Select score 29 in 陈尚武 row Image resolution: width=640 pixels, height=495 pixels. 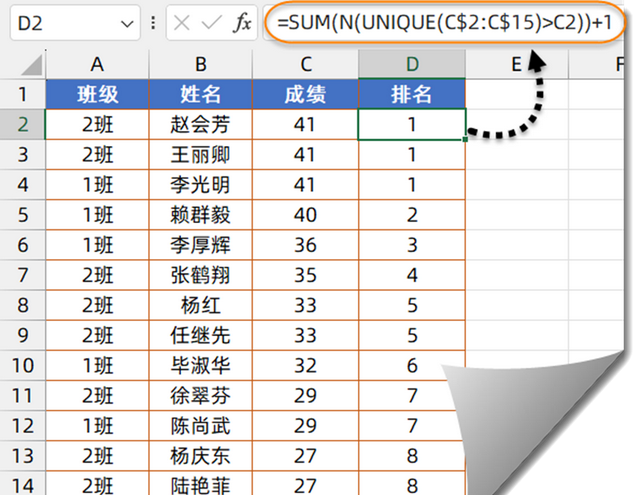[x=305, y=426]
